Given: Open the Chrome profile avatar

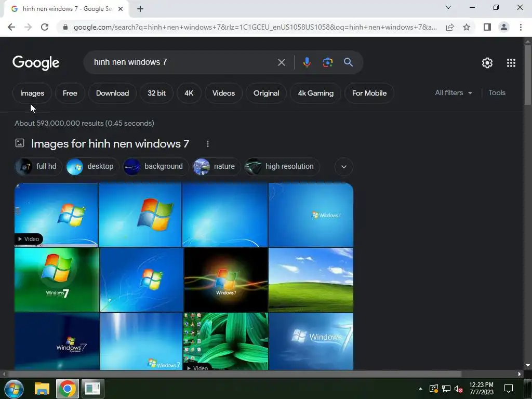Looking at the screenshot, I should coord(504,27).
